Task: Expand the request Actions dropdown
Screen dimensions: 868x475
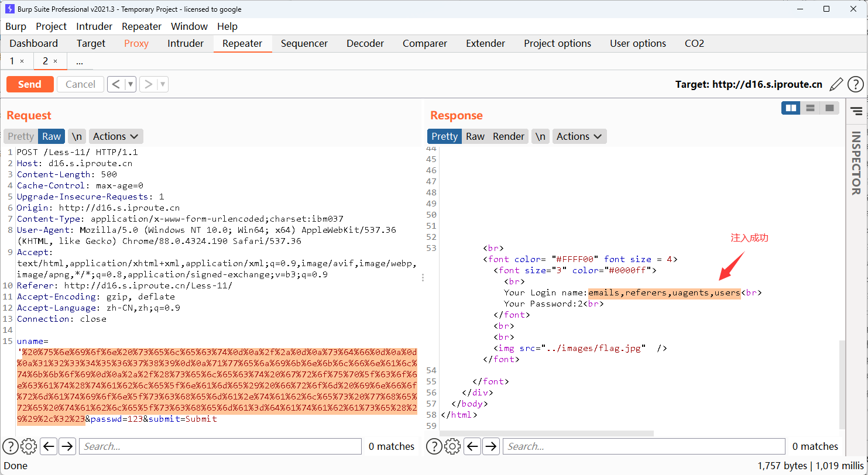Action: click(116, 136)
